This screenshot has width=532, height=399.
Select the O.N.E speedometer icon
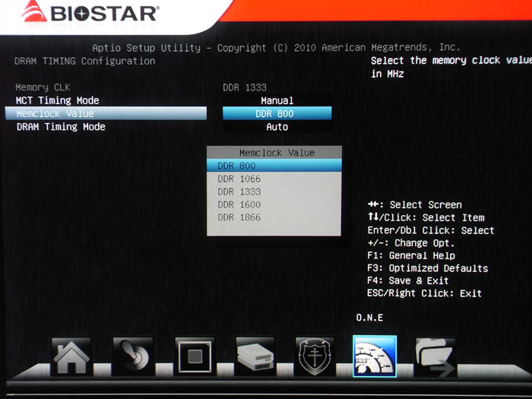(375, 356)
